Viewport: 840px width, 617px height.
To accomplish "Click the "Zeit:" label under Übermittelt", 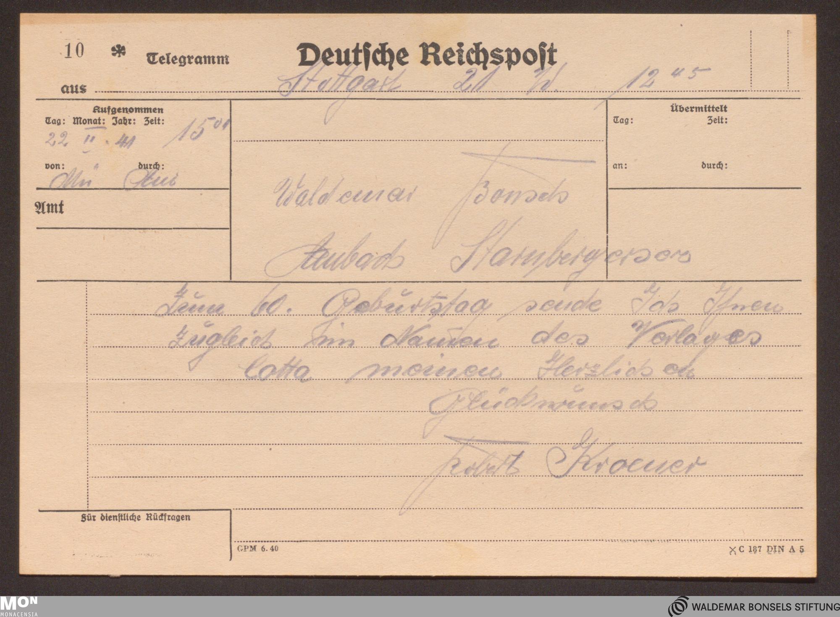I will (x=717, y=121).
